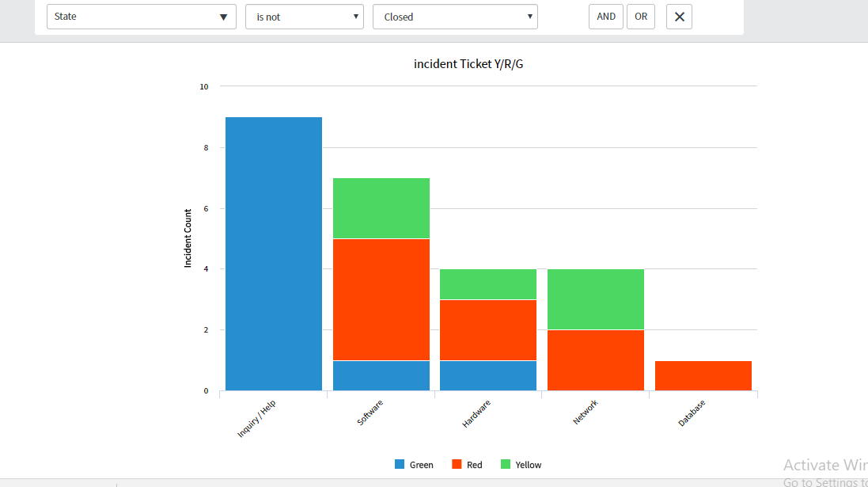Select the Hardware bar's green top segment
868x487 pixels.
[488, 284]
